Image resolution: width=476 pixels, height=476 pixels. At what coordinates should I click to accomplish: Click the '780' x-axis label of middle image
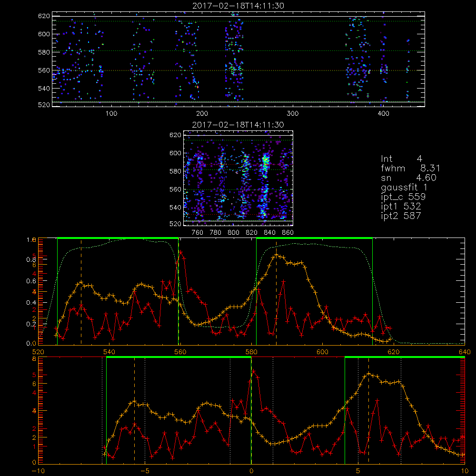click(216, 233)
